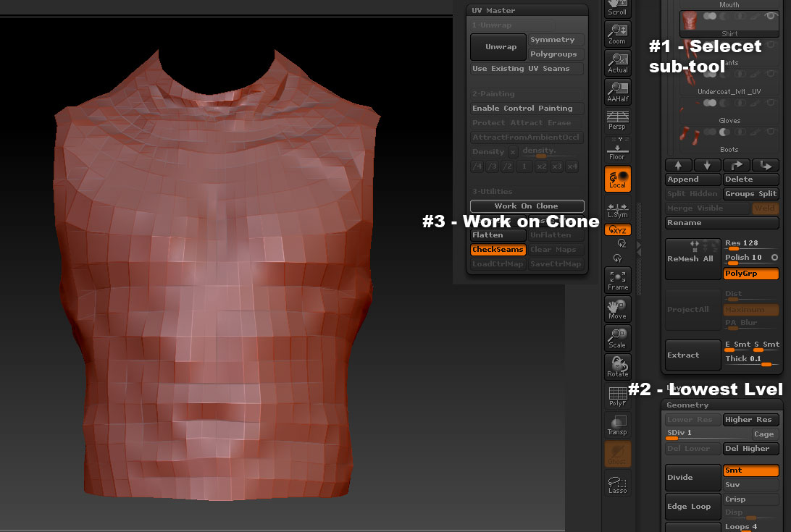Select the Scroll navigation icon
Screen dimensions: 791x532
(617, 8)
